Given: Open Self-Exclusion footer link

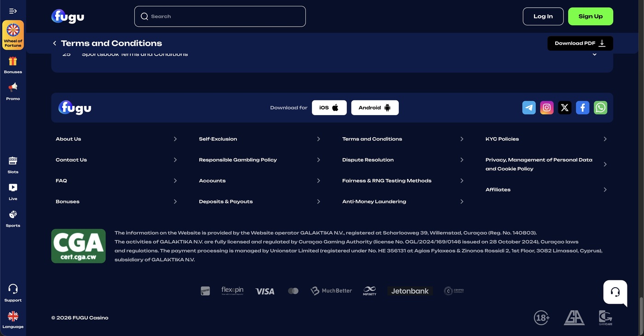Looking at the screenshot, I should (260, 139).
